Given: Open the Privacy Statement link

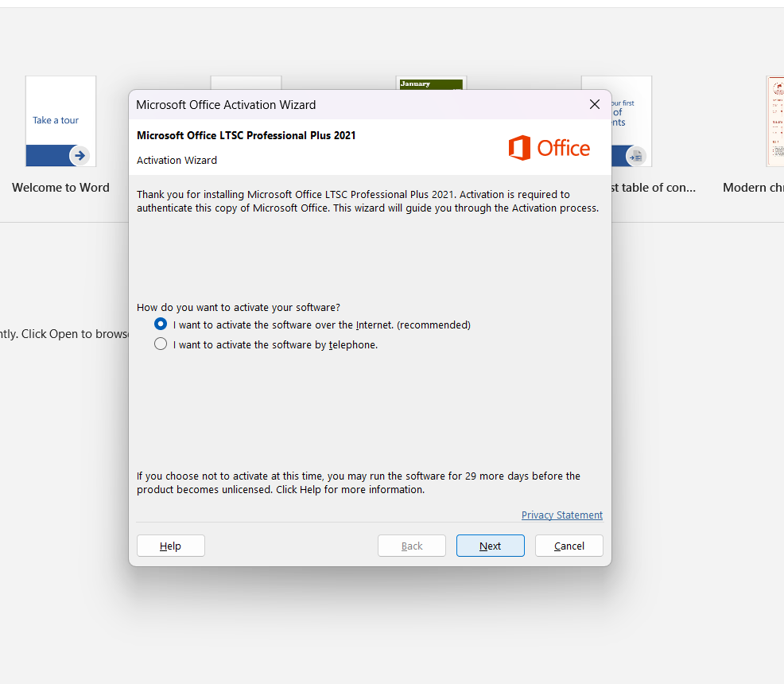Looking at the screenshot, I should (562, 515).
